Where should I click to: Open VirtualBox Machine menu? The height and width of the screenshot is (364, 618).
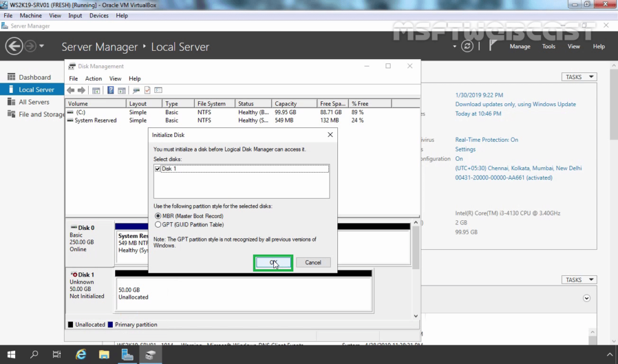click(31, 15)
